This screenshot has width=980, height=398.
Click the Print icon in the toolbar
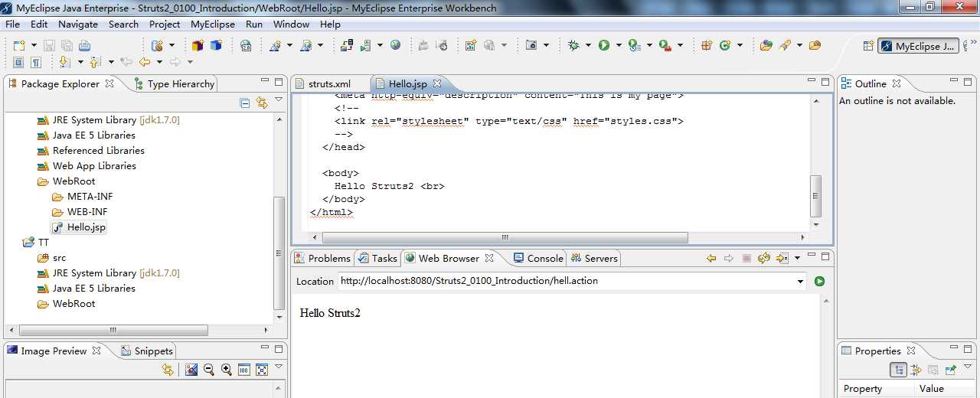coord(84,46)
